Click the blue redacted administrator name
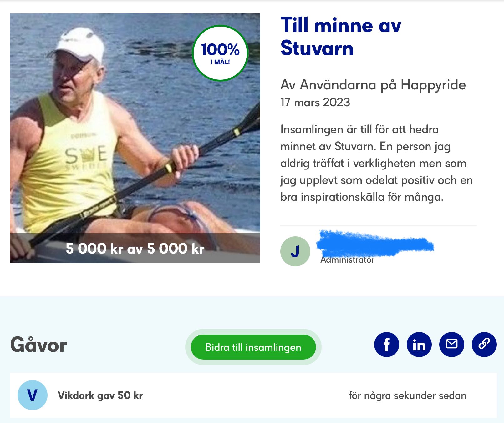The image size is (504, 423). pyautogui.click(x=375, y=243)
